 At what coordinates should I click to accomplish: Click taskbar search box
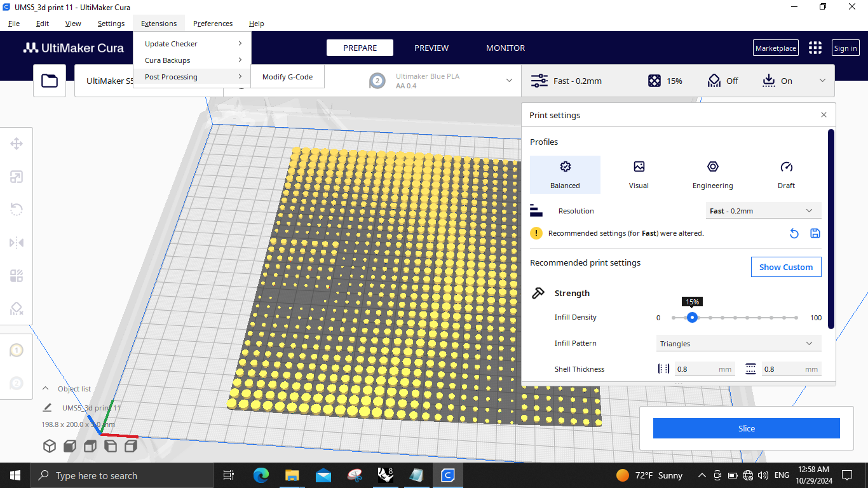point(122,475)
